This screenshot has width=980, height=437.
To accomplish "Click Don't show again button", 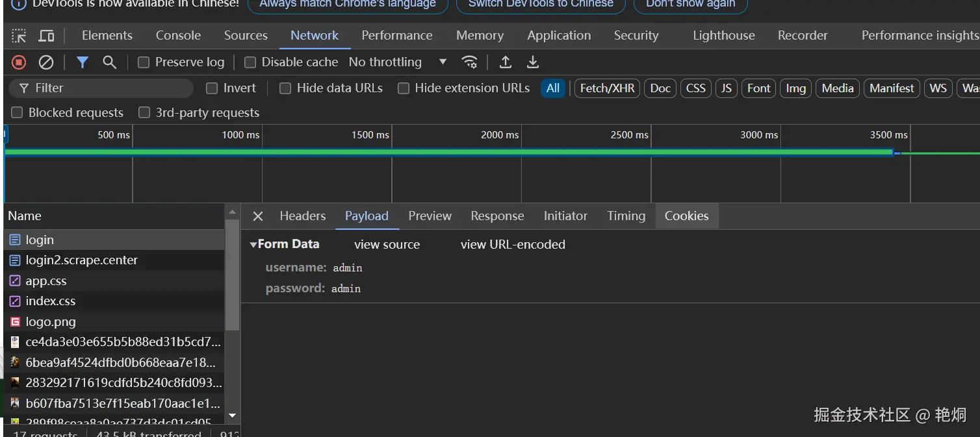I will pos(691,4).
